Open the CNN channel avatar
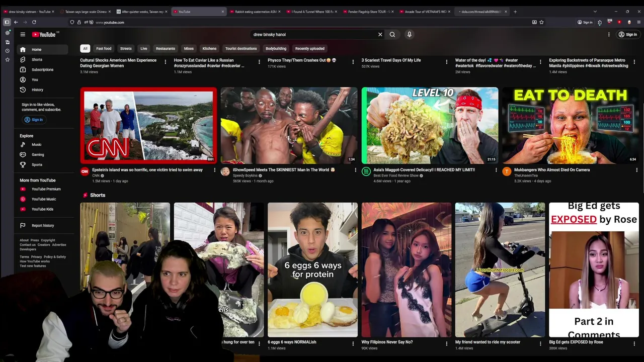The image size is (644, 362). point(85,171)
